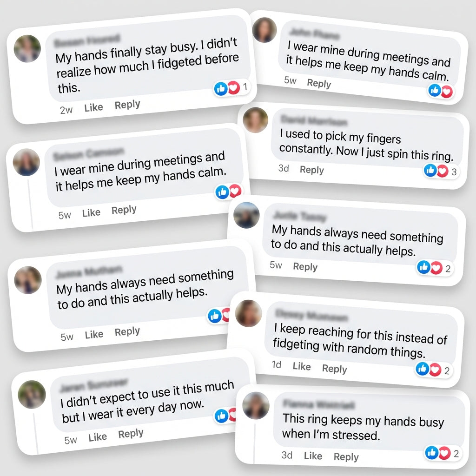Open avatar next to "hands finally stay busy" comment
Viewport: 476px width, 476px height.
pyautogui.click(x=27, y=48)
